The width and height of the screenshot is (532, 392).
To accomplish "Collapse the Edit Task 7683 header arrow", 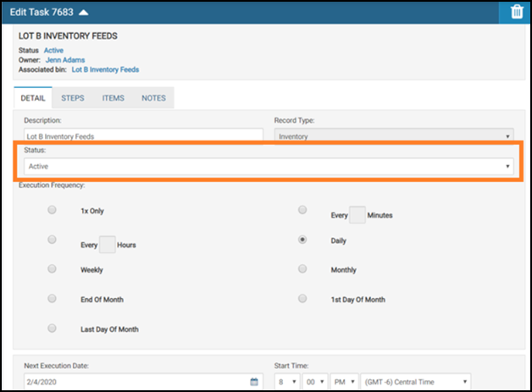I will click(82, 13).
